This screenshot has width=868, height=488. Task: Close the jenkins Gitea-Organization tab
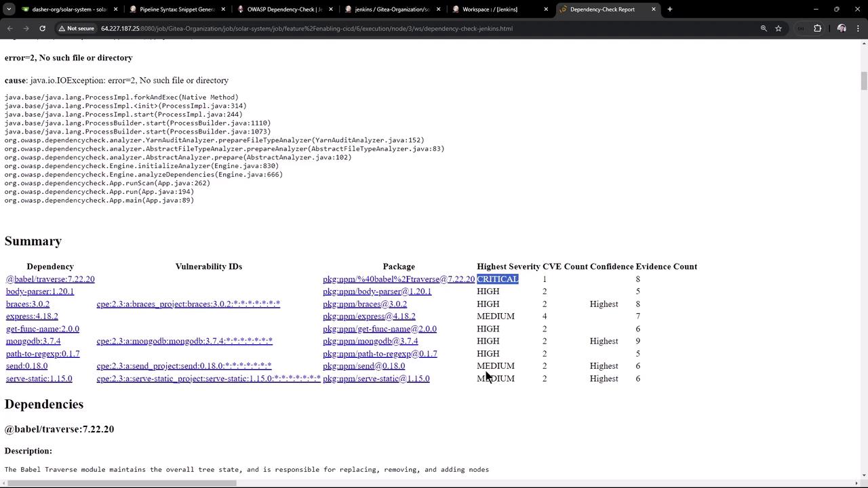point(438,9)
